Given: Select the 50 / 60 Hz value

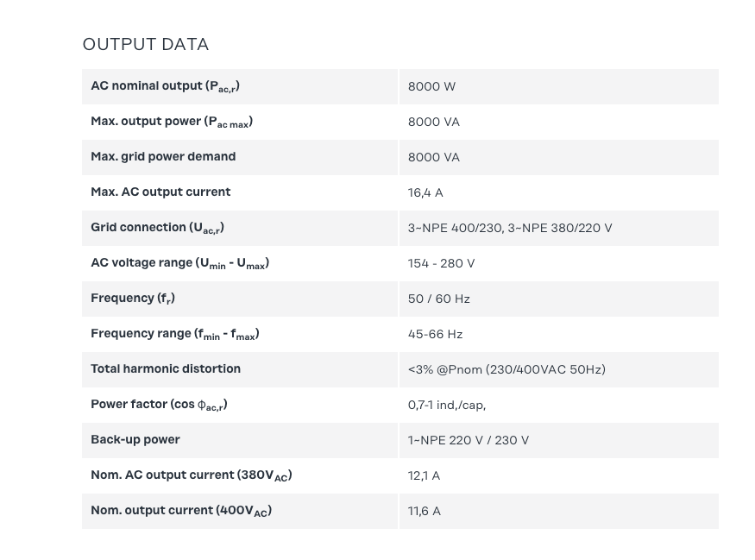Looking at the screenshot, I should [439, 299].
